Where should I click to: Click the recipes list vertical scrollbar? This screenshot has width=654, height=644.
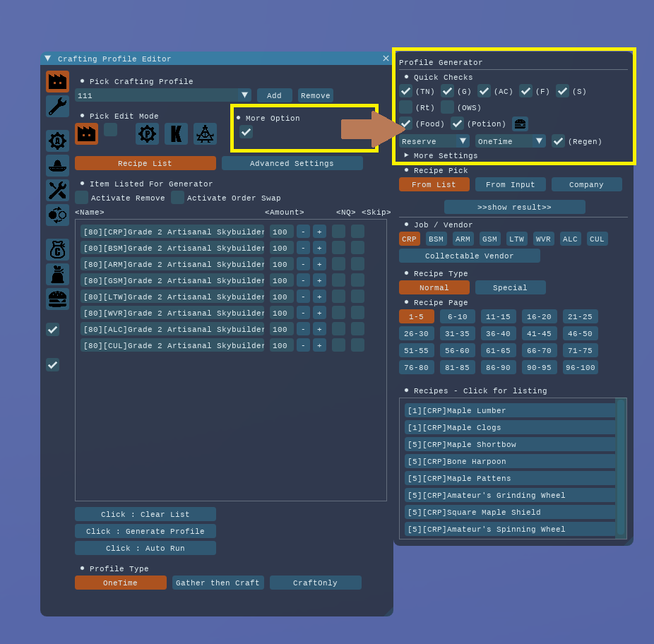click(x=620, y=467)
